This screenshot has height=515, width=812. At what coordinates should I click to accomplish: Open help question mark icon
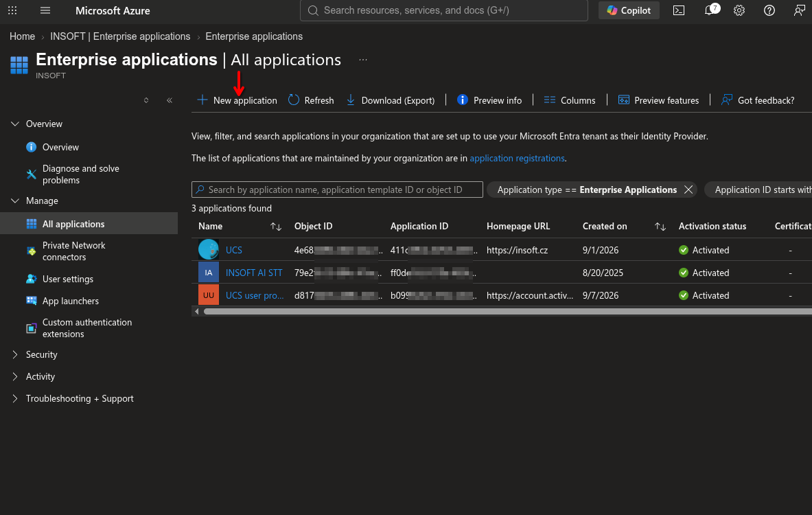[x=769, y=10]
